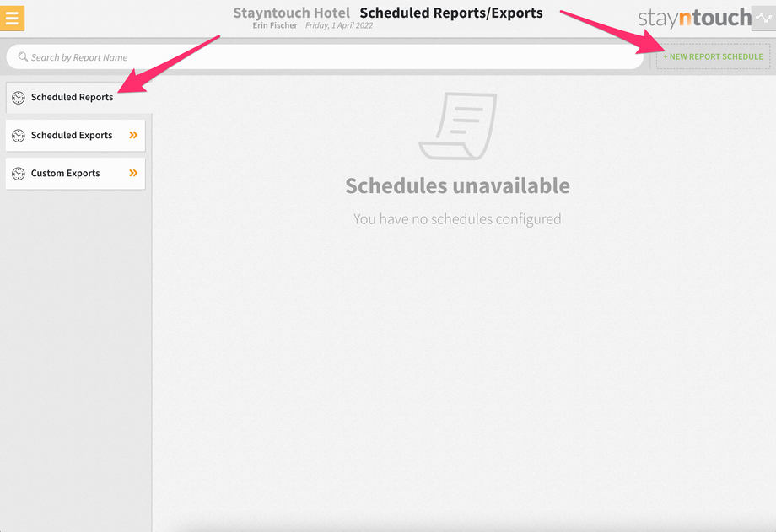This screenshot has height=532, width=776.
Task: Open the Custom Exports section
Action: tap(75, 173)
